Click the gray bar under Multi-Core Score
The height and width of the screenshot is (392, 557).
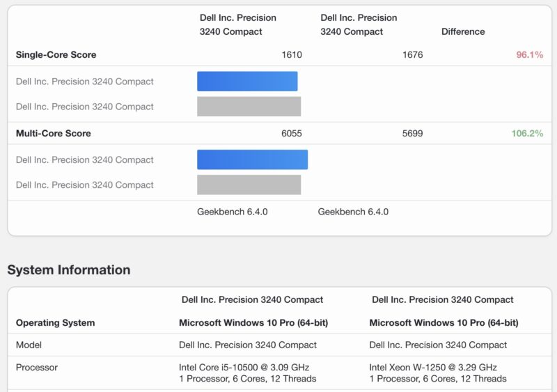tap(249, 185)
